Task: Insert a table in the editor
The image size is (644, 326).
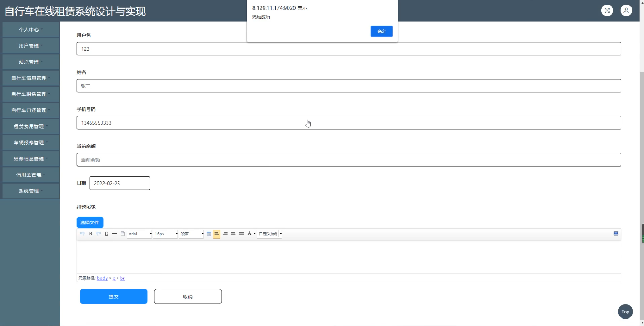Action: [209, 234]
